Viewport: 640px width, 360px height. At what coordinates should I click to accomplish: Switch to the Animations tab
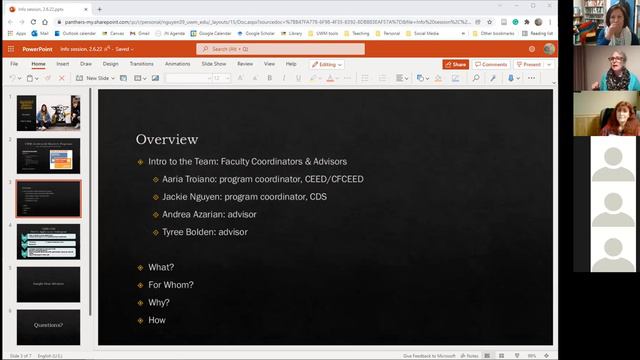coord(178,64)
